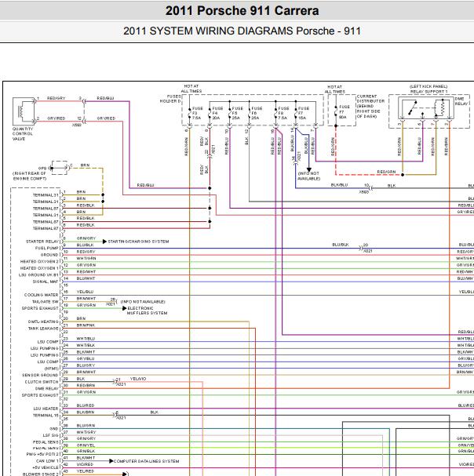Click the 'WHT/GRY' wire label at pin 37
Image resolution: width=474 pixels, height=476 pixels.
click(x=86, y=432)
